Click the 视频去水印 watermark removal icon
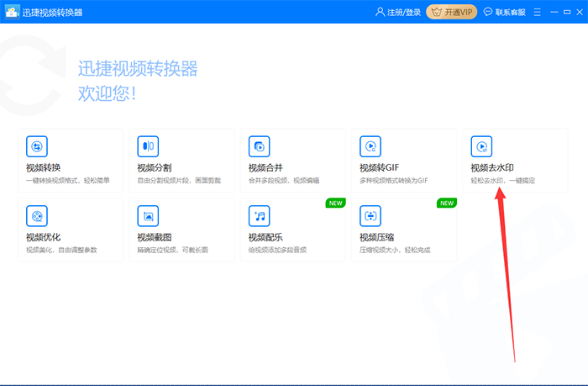The width and height of the screenshot is (588, 386). tap(480, 146)
